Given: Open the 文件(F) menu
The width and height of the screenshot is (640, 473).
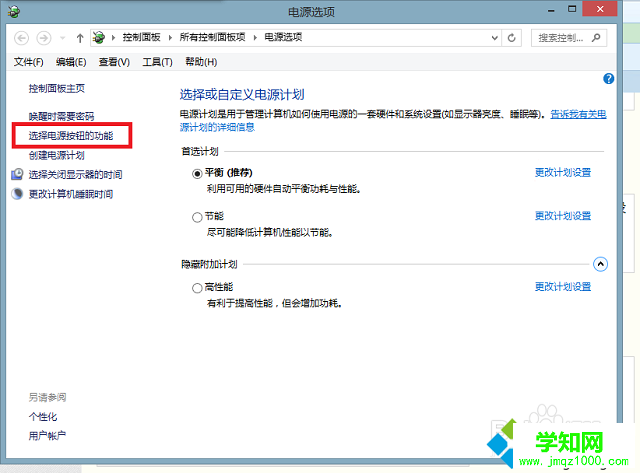Looking at the screenshot, I should tap(28, 62).
